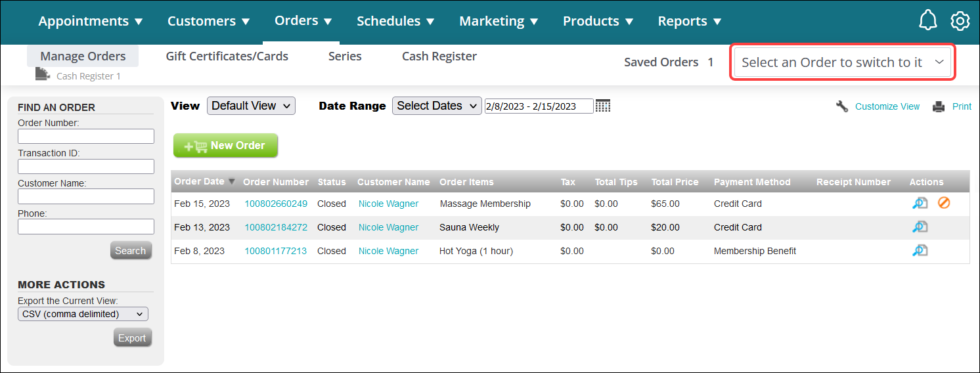Open the Default View dropdown
The width and height of the screenshot is (980, 373).
pyautogui.click(x=251, y=106)
